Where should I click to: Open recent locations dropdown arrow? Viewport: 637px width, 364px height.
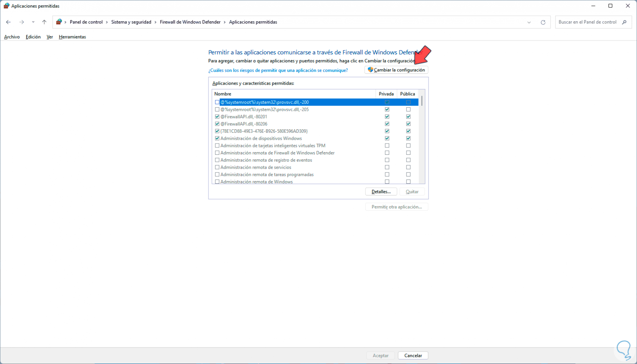(33, 22)
